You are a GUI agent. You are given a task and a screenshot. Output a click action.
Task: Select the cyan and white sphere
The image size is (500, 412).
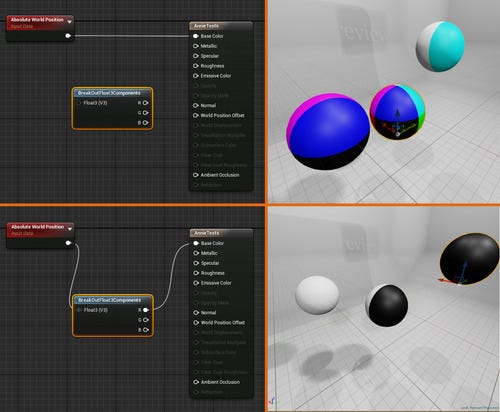(440, 46)
